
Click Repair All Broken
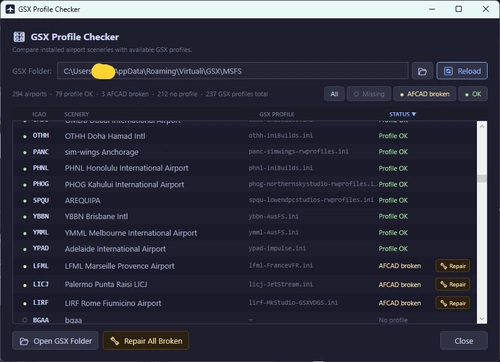[x=146, y=341]
